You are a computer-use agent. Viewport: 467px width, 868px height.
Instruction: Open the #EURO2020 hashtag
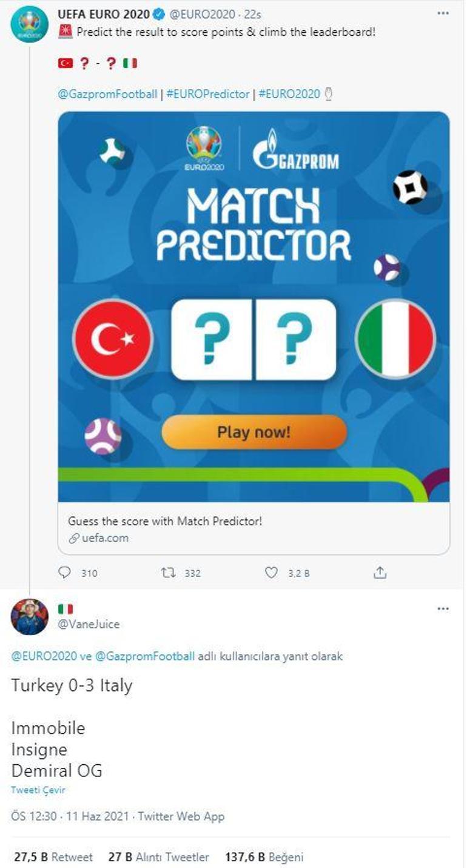point(289,94)
